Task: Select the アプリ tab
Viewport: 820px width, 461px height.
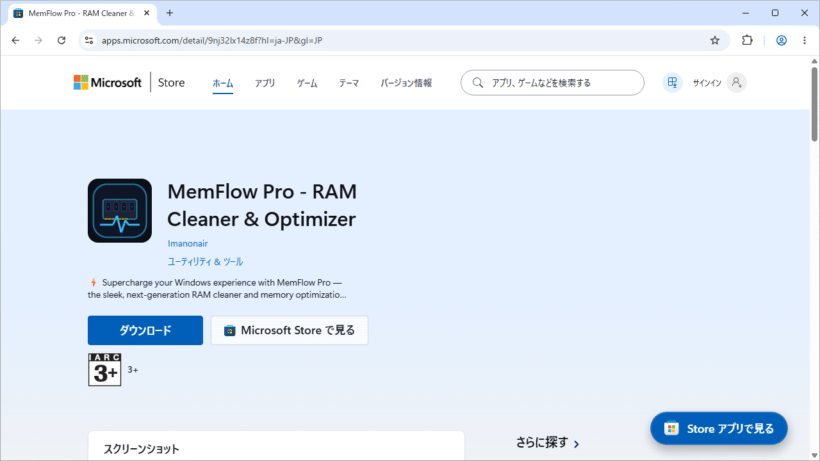Action: click(265, 83)
